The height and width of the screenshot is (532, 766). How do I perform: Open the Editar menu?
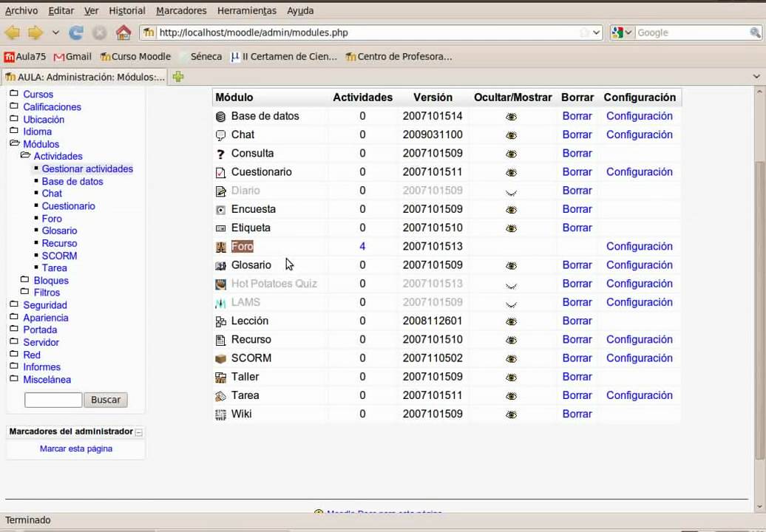[61, 10]
